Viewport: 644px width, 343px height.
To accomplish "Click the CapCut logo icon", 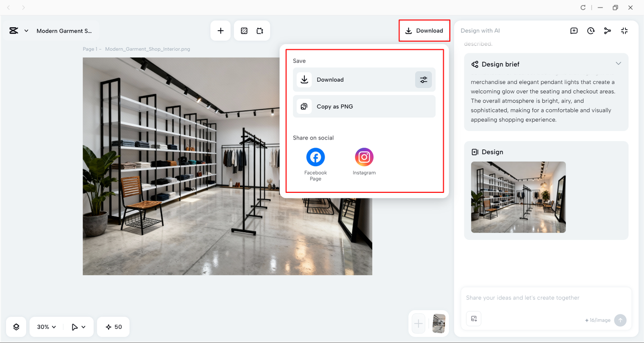I will 14,31.
